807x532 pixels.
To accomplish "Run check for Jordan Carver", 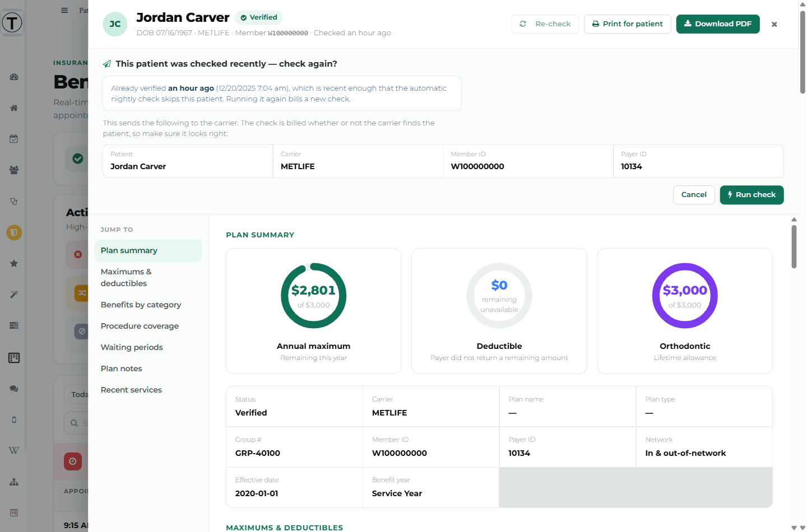I will click(x=752, y=195).
